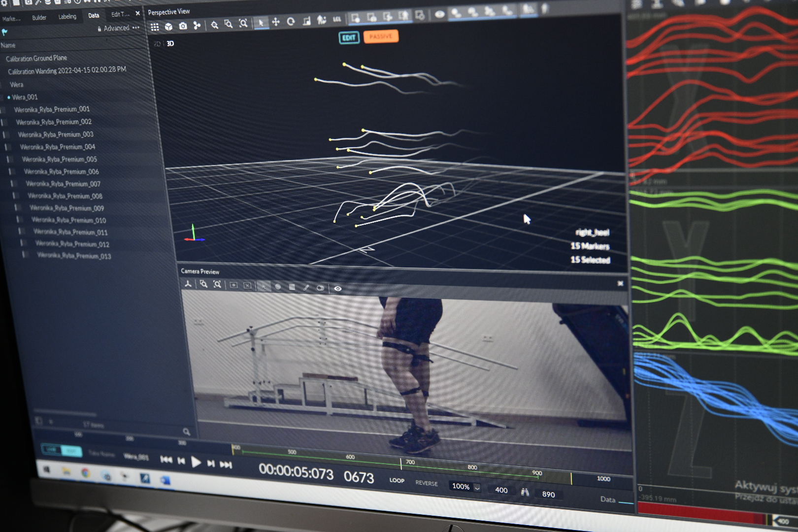Select Calibration Wanding 2022-04-15 entry
The image size is (798, 532).
[67, 70]
